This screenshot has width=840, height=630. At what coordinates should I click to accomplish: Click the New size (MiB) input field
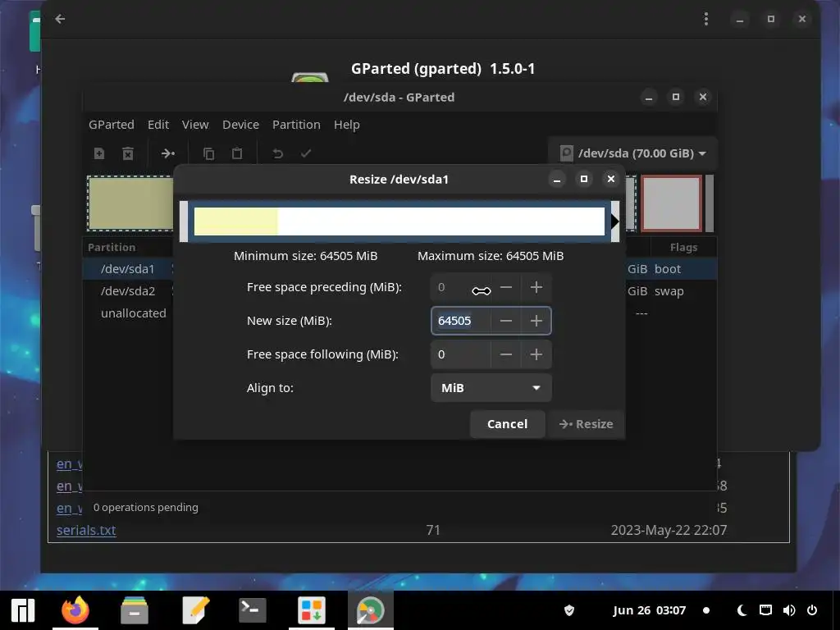point(461,321)
